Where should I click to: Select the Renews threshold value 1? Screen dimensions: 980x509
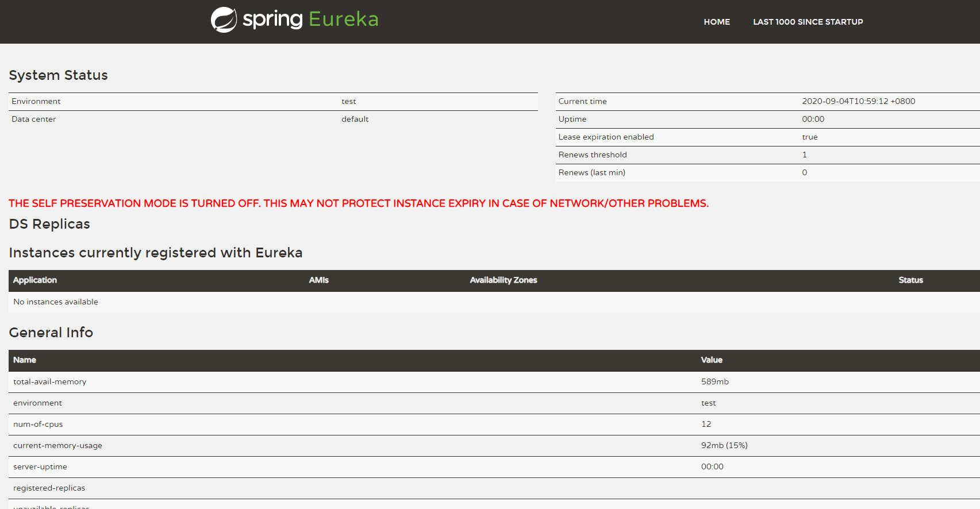click(804, 155)
